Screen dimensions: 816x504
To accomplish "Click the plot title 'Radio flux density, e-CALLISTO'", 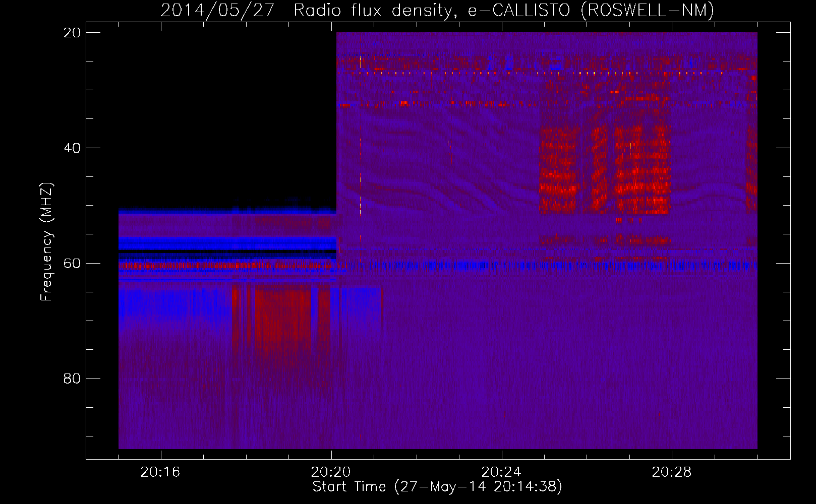I will pyautogui.click(x=432, y=11).
